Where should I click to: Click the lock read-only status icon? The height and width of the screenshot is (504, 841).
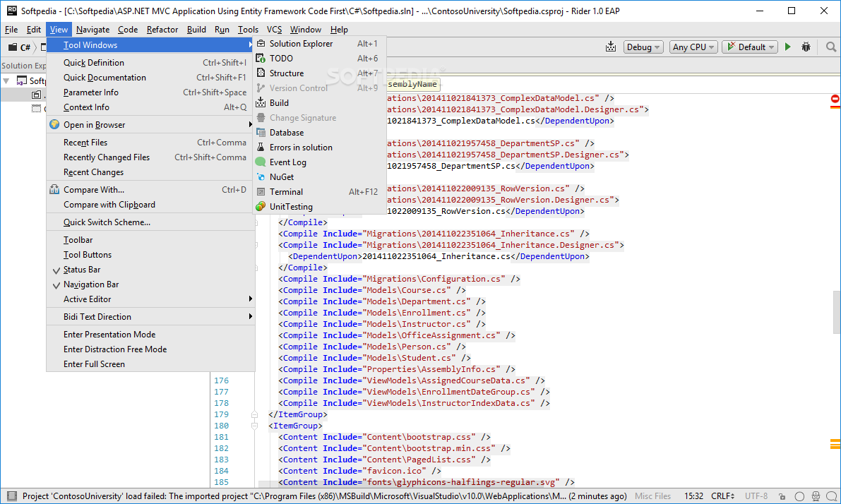(x=782, y=496)
